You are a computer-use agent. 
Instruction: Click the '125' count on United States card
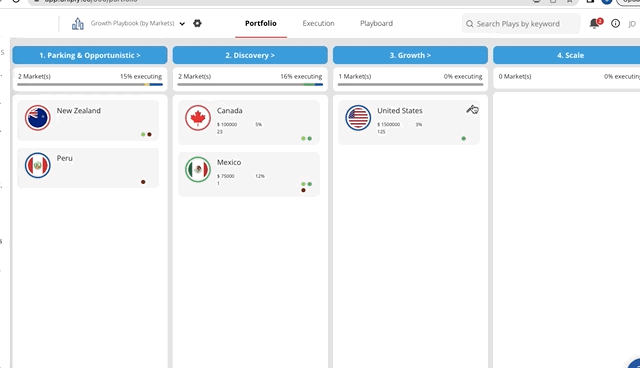381,132
